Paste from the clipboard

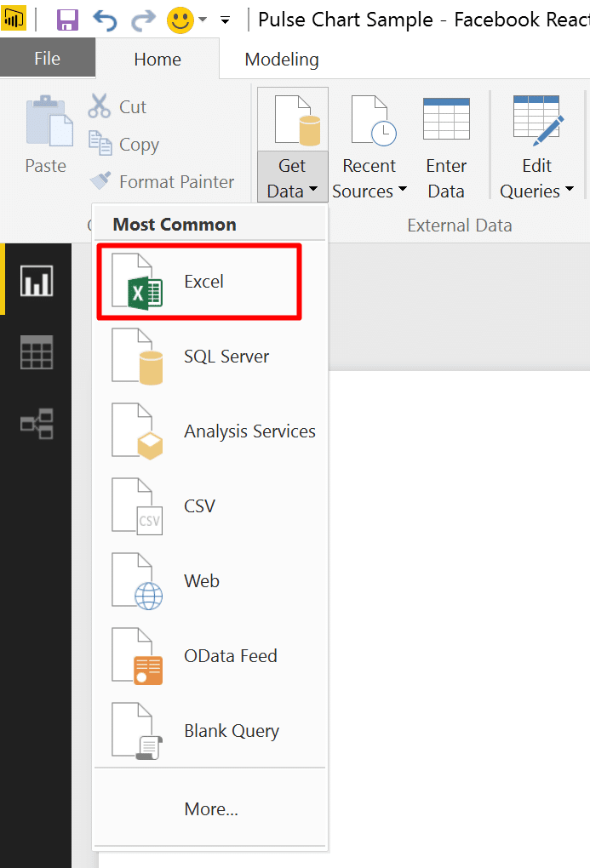pos(49,134)
